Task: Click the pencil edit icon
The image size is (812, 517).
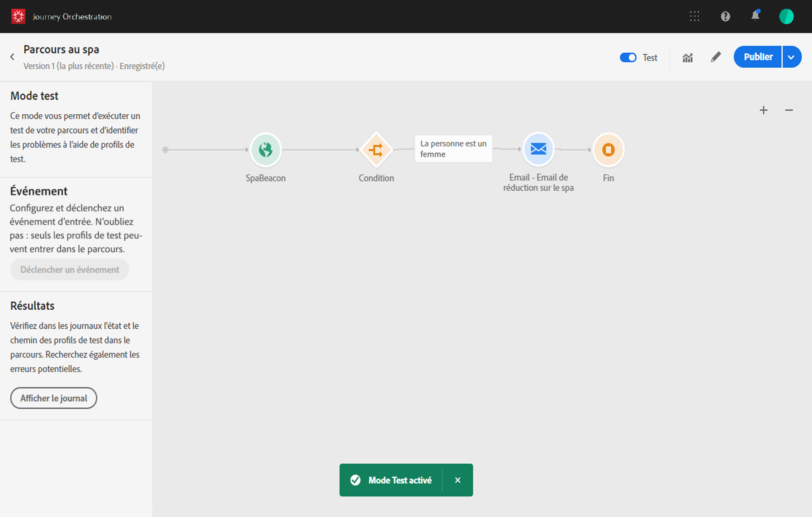Action: pos(716,57)
